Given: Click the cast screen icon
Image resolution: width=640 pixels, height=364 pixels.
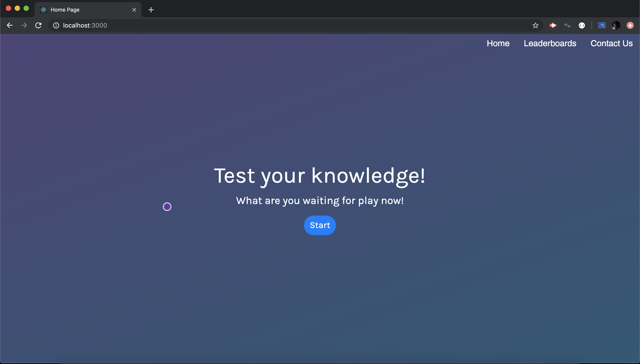Looking at the screenshot, I should point(602,26).
